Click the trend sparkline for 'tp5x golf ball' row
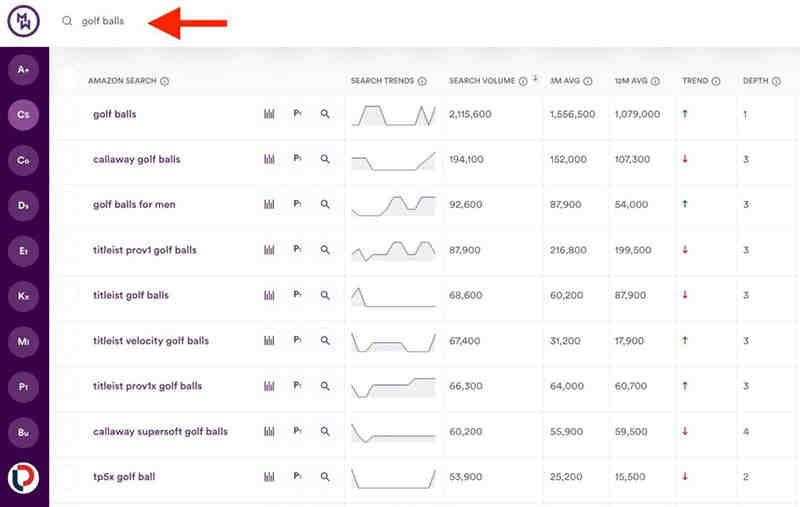Screen dimensions: 800x507 pos(393,478)
